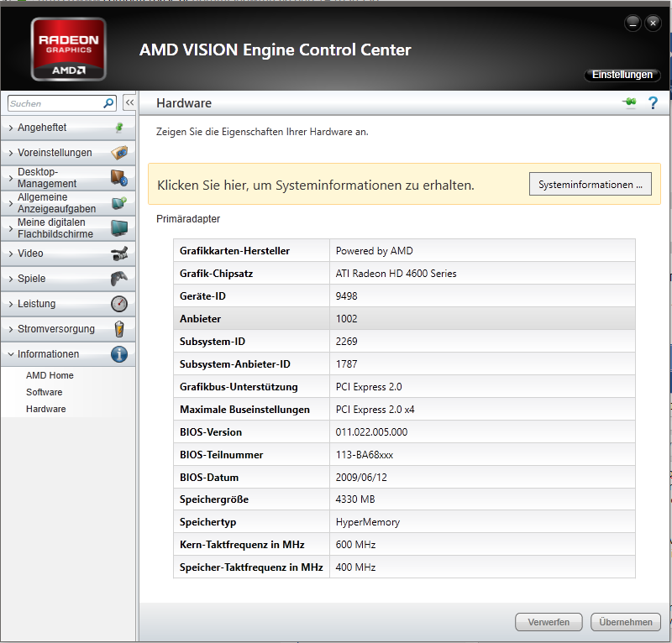672x643 pixels.
Task: Click the Spiele gamepad icon
Action: click(119, 279)
